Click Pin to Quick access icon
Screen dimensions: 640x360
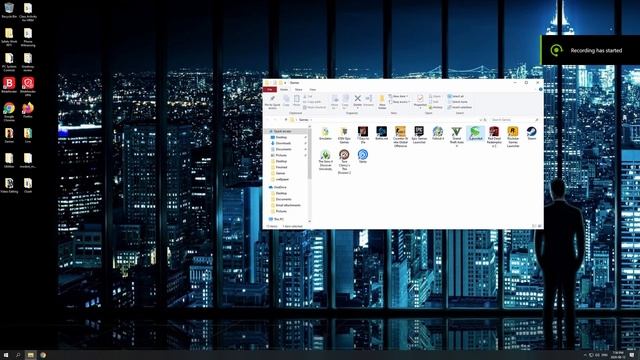[x=272, y=102]
